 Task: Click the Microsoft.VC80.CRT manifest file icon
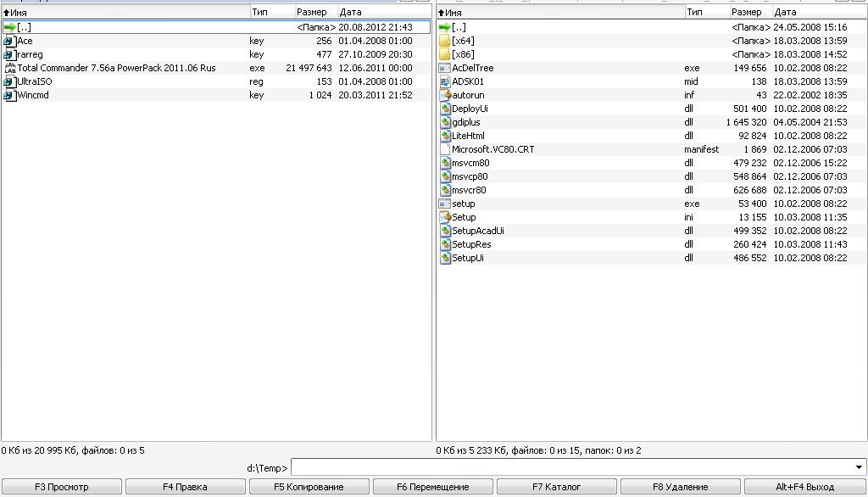pos(444,149)
